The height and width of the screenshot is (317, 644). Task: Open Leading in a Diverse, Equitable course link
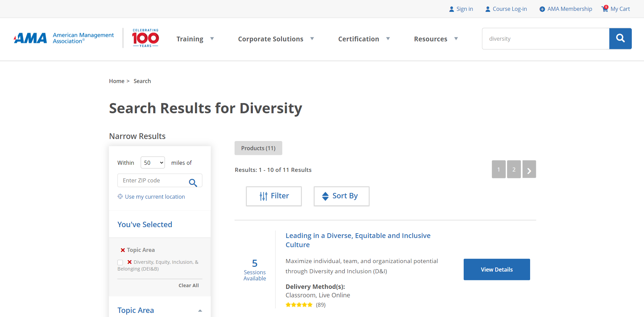click(x=358, y=240)
